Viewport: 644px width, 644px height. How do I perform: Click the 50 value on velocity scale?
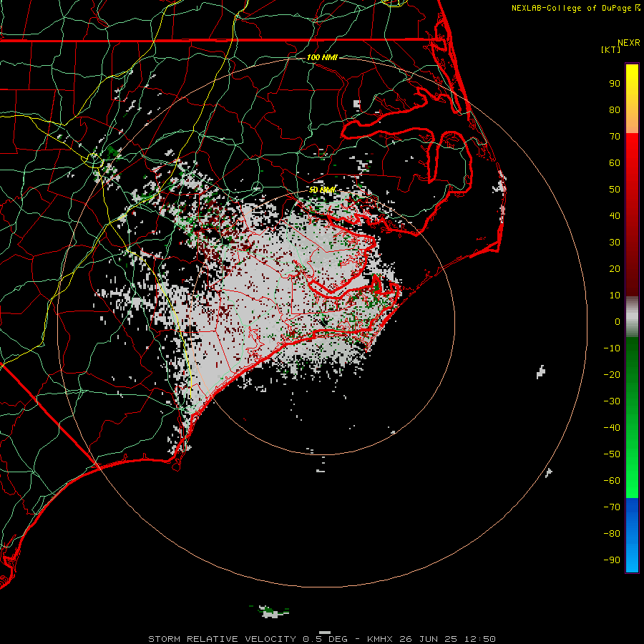[x=615, y=190]
